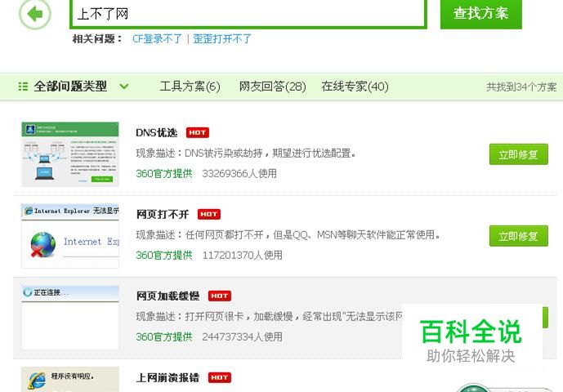563x392 pixels.
Task: Click the text 33269366人使用
Action: 239,174
